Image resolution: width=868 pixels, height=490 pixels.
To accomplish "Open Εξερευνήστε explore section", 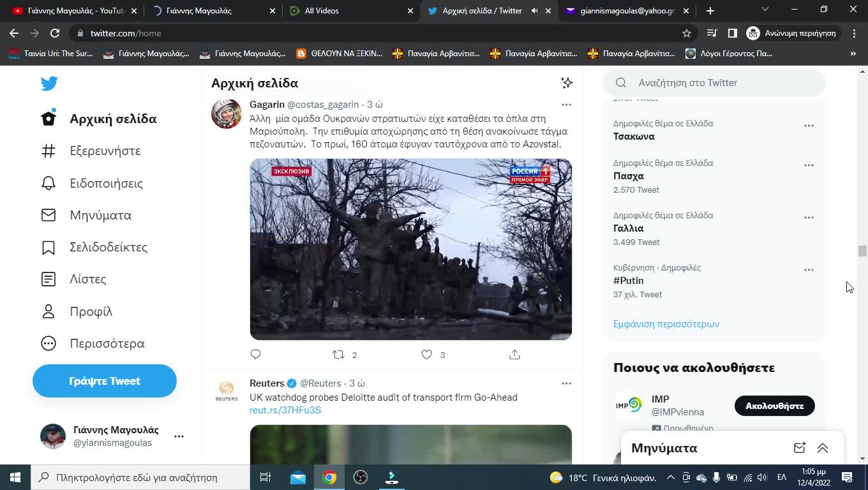I will 91,151.
